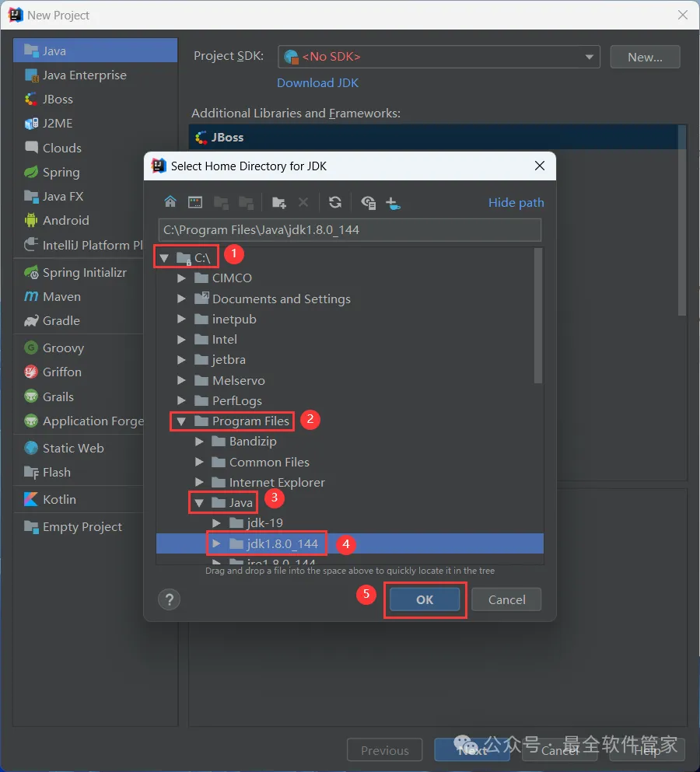Image resolution: width=700 pixels, height=772 pixels.
Task: Click Previous button in New Project window
Action: pos(385,750)
